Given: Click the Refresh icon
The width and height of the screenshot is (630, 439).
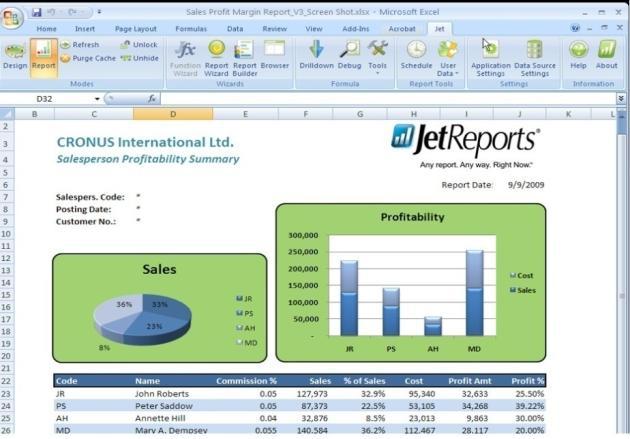Looking at the screenshot, I should point(65,45).
